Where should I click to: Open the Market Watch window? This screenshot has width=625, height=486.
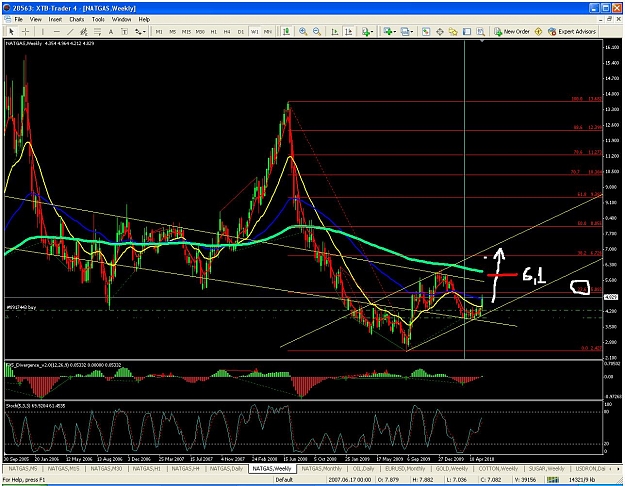(x=426, y=31)
